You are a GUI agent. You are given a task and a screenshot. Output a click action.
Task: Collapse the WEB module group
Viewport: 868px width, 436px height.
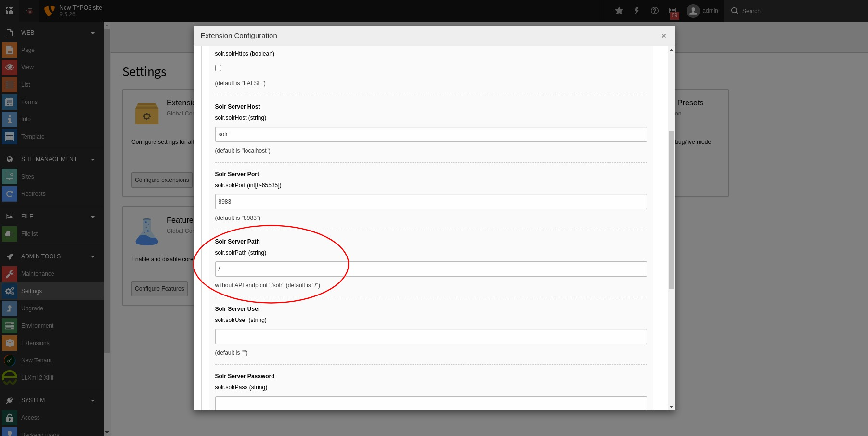pos(93,33)
